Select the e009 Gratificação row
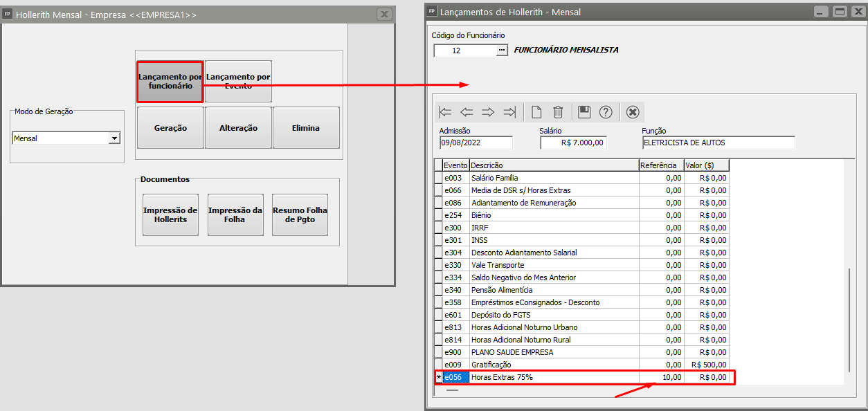This screenshot has height=411, width=868. 554,365
